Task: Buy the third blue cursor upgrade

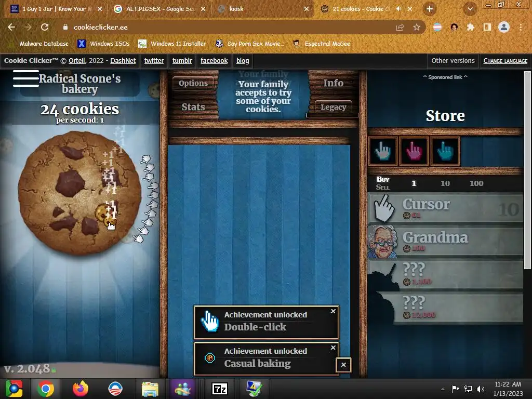Action: [445, 151]
